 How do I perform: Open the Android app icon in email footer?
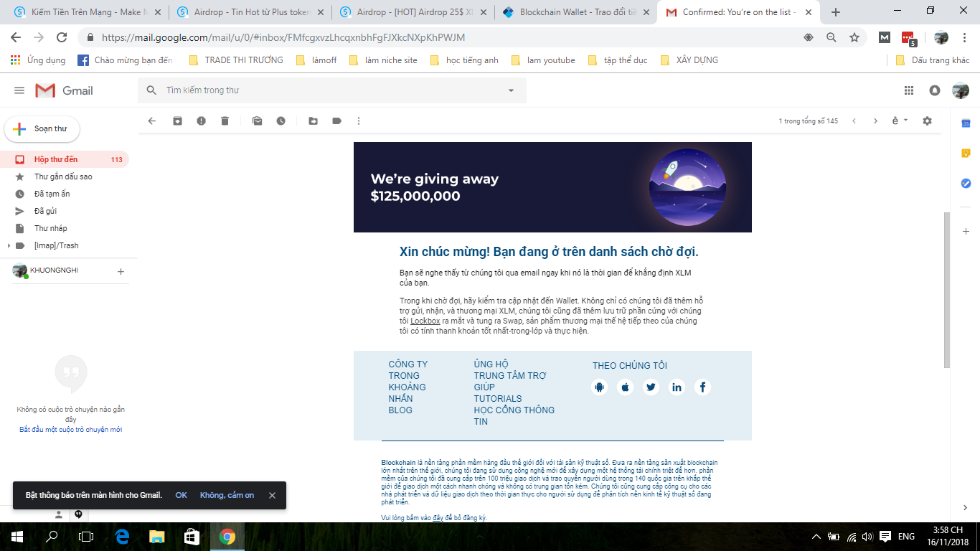coord(599,387)
